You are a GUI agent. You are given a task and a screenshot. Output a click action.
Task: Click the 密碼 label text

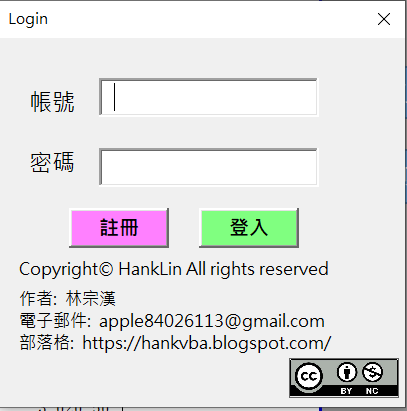52,163
